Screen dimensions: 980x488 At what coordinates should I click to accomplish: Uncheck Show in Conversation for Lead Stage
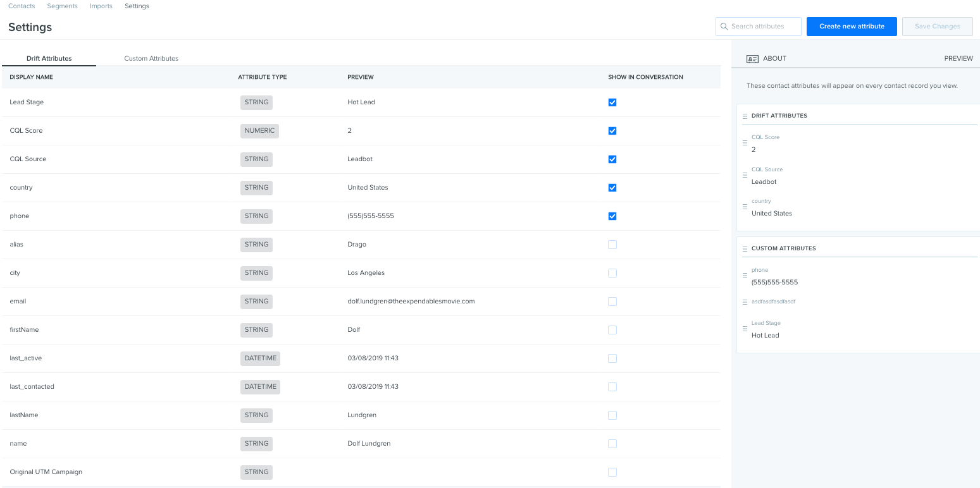click(612, 102)
